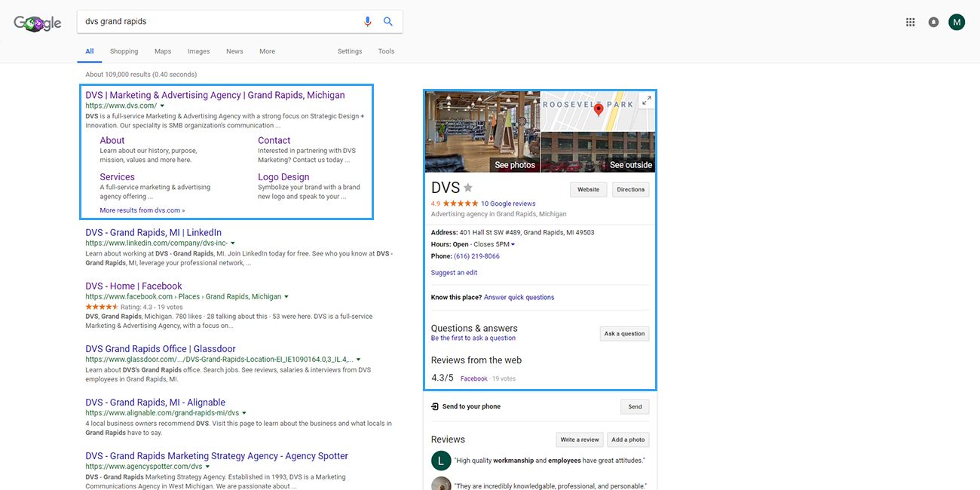Save DVS with the star icon

pos(468,188)
